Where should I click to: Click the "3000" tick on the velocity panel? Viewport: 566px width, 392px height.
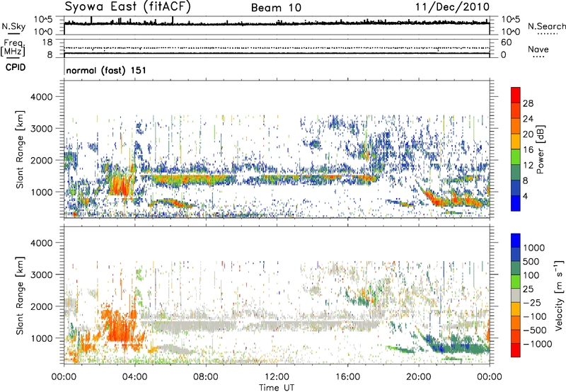[41, 275]
